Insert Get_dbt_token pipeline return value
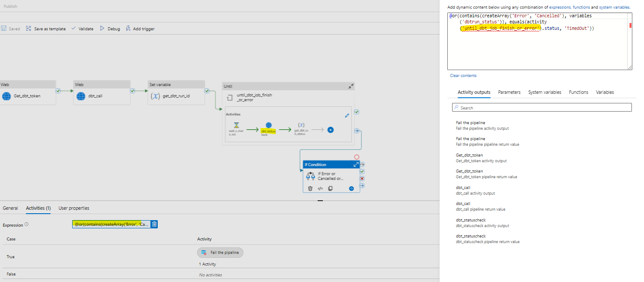Image resolution: width=644 pixels, height=282 pixels. 486,174
